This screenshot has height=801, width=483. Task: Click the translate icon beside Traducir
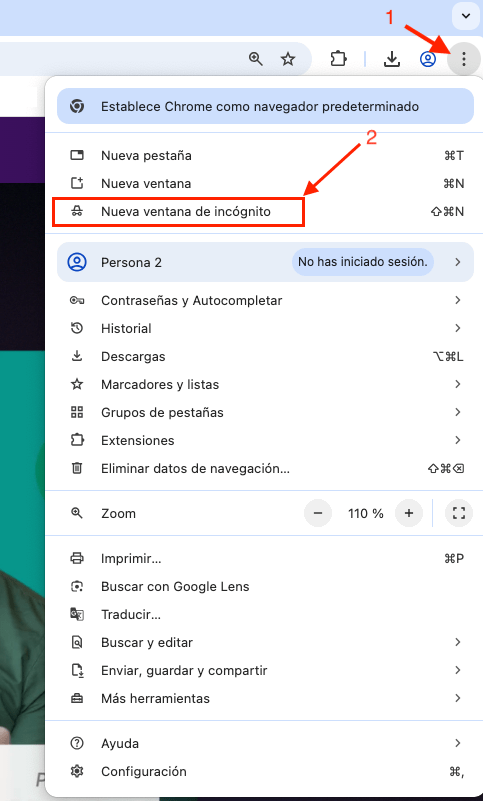77,614
